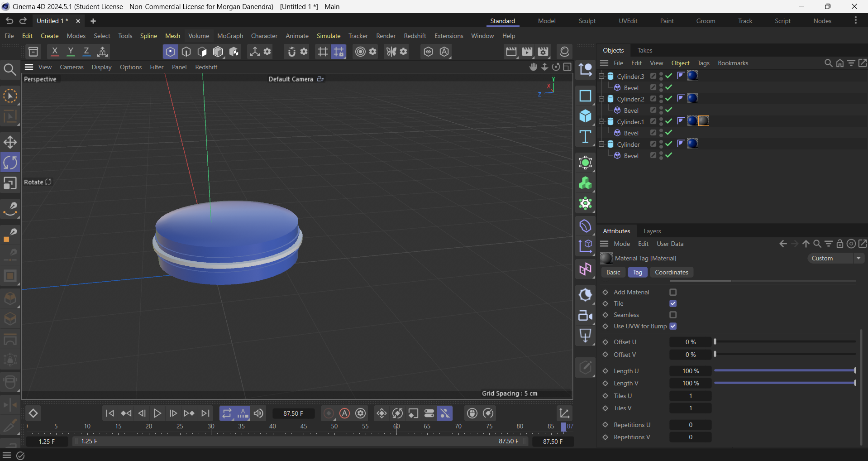Image resolution: width=868 pixels, height=461 pixels.
Task: Open the MoGraph menu
Action: tap(230, 36)
